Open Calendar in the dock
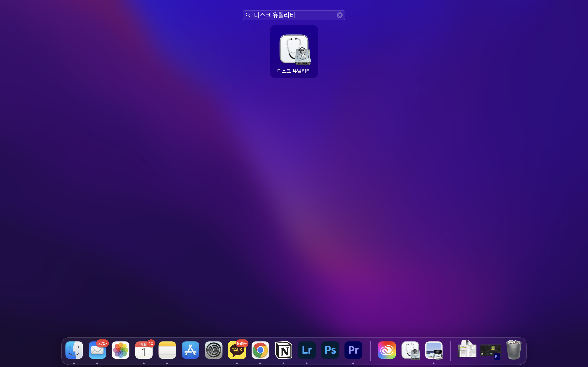The height and width of the screenshot is (367, 588). click(x=144, y=350)
